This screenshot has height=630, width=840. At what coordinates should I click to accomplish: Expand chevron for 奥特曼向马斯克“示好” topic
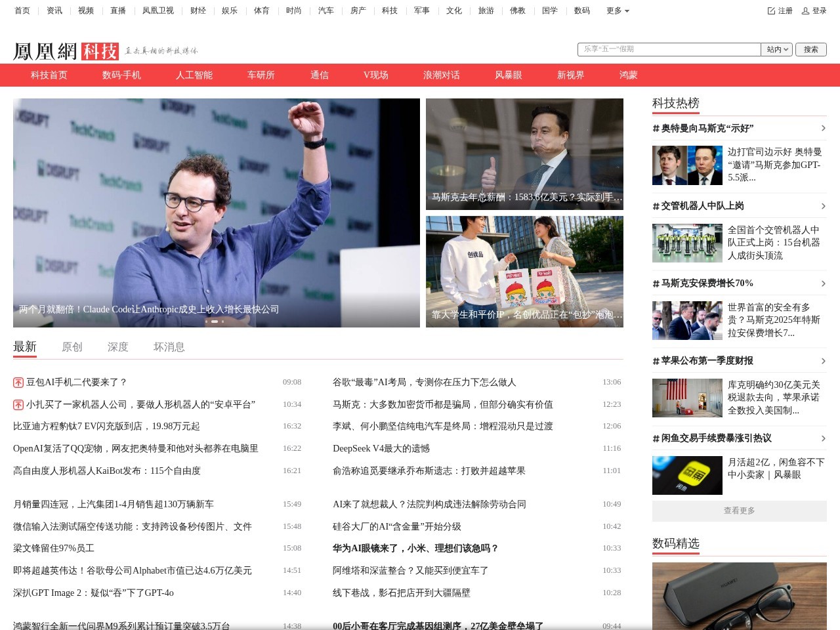pos(823,129)
